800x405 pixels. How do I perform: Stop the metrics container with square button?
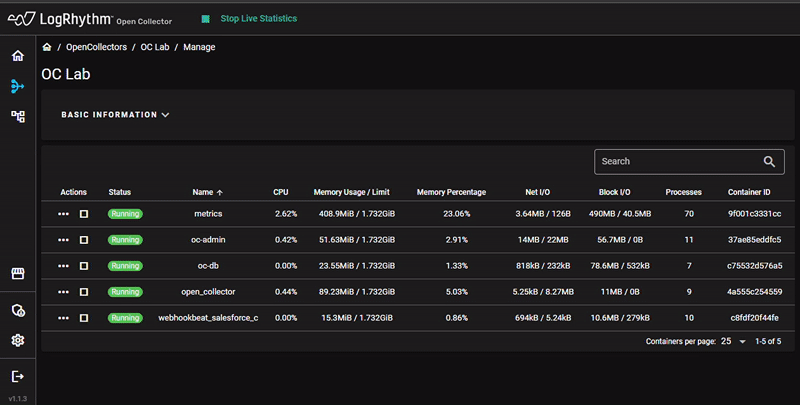pos(84,214)
